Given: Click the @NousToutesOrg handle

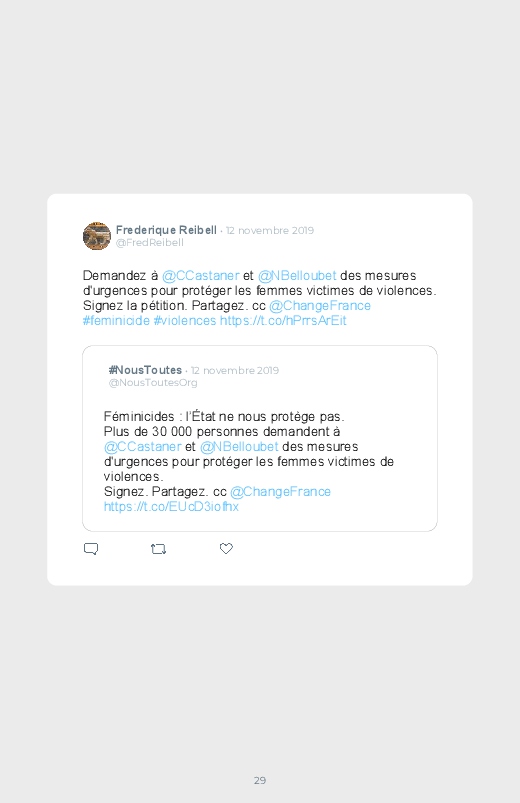Looking at the screenshot, I should pos(153,383).
